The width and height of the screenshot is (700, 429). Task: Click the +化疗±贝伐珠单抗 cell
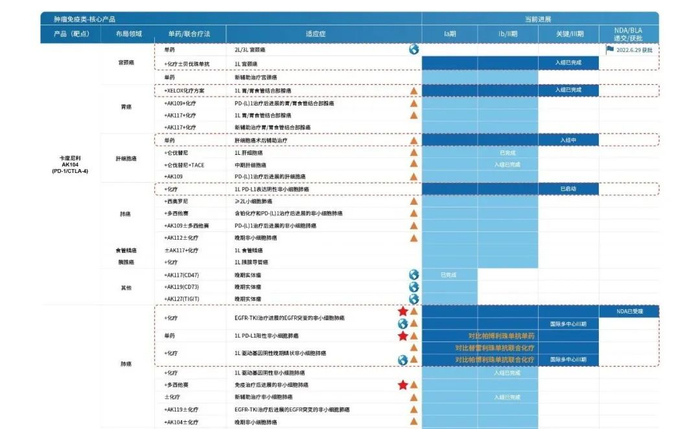[x=187, y=64]
